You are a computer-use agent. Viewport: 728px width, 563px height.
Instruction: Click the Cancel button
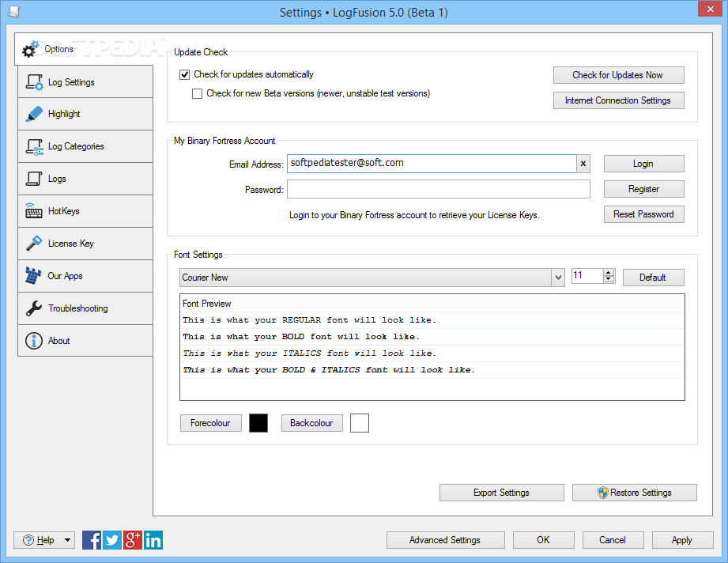pyautogui.click(x=613, y=540)
